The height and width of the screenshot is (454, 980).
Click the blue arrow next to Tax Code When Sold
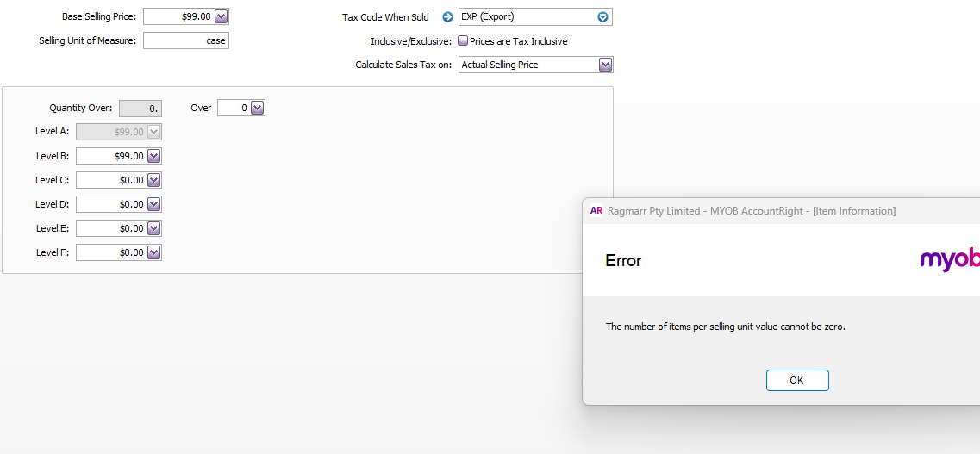click(x=447, y=17)
